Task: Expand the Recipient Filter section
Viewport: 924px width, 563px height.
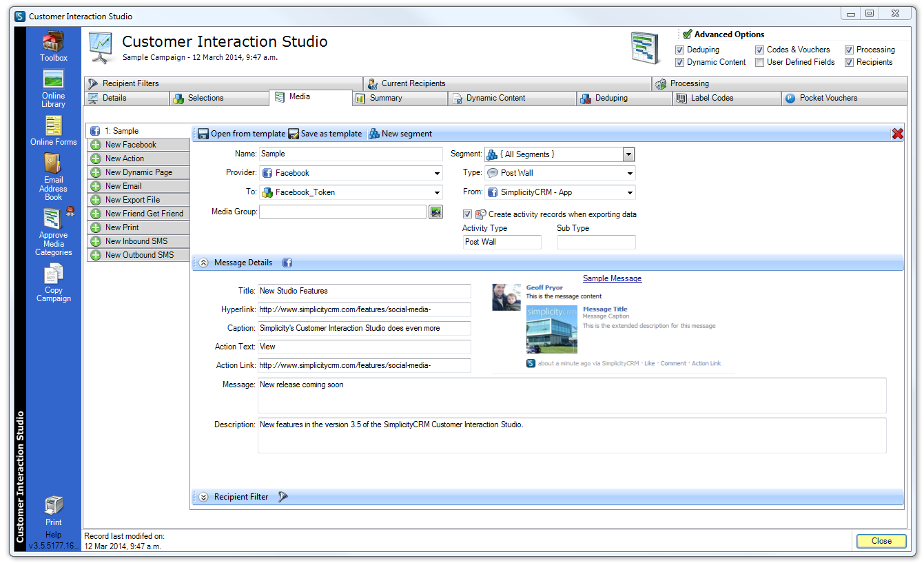Action: (203, 497)
